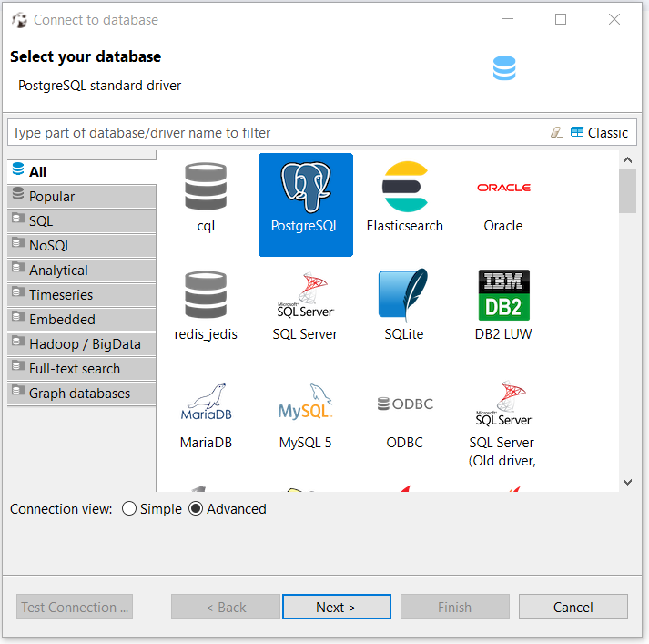Pick the IBM DB2 LUW driver
Image resolution: width=649 pixels, height=644 pixels.
[503, 306]
